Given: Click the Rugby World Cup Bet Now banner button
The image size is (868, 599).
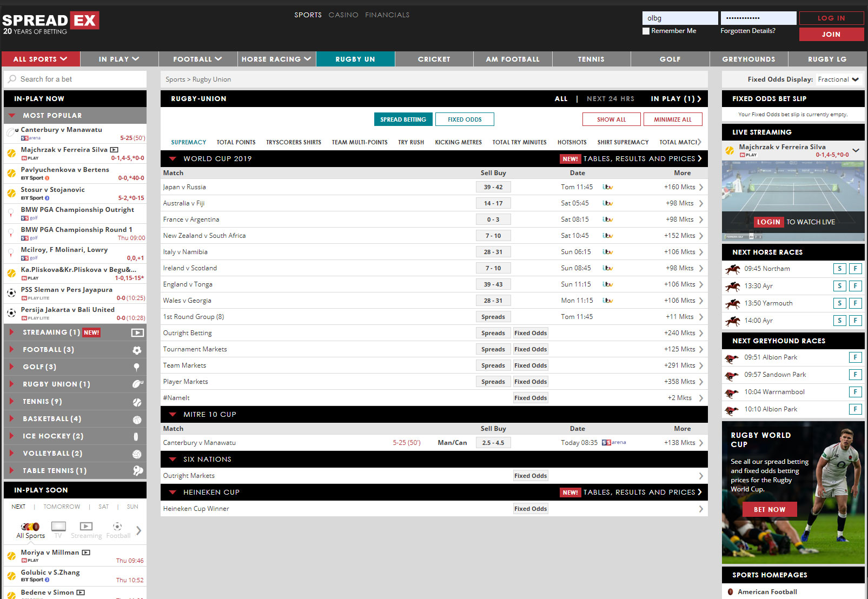Looking at the screenshot, I should coord(769,510).
